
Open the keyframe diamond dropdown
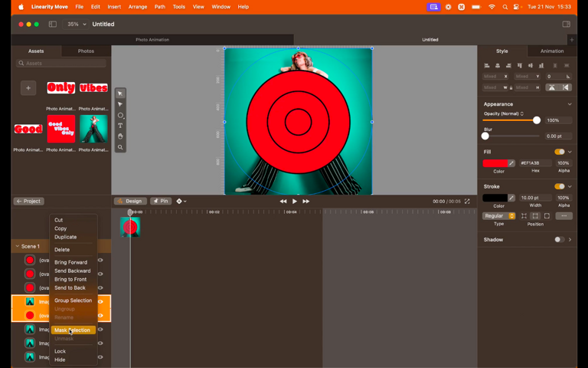[x=181, y=202]
